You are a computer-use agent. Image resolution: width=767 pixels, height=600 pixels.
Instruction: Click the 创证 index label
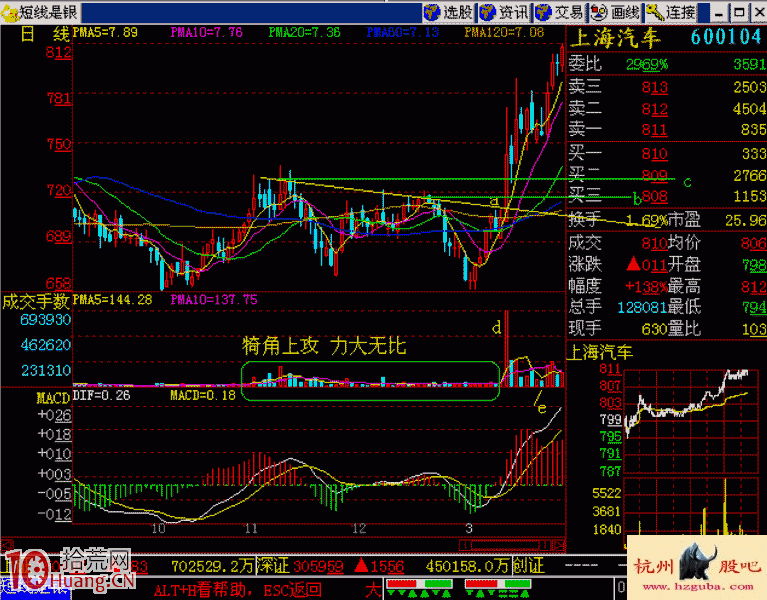pyautogui.click(x=528, y=566)
